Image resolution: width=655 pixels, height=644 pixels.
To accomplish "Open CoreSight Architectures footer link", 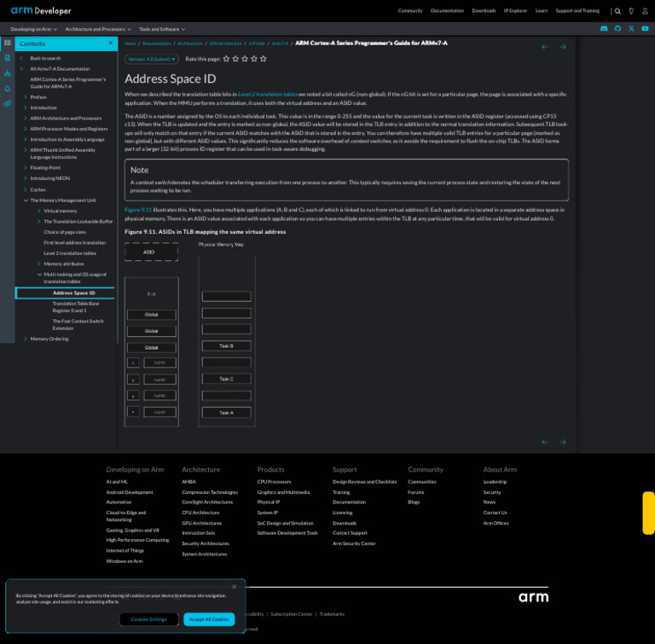I will tap(206, 502).
